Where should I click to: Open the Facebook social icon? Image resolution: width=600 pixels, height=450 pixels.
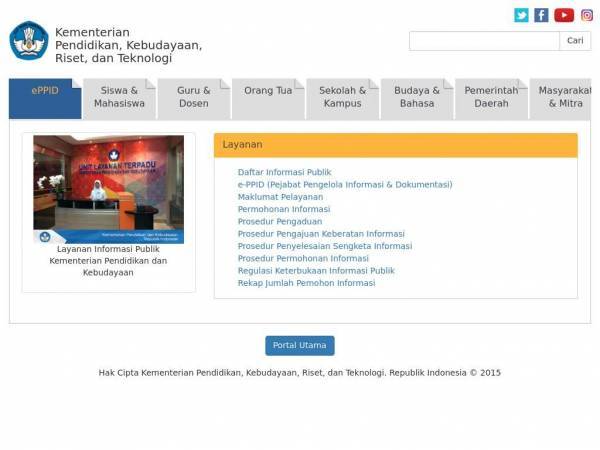[541, 15]
